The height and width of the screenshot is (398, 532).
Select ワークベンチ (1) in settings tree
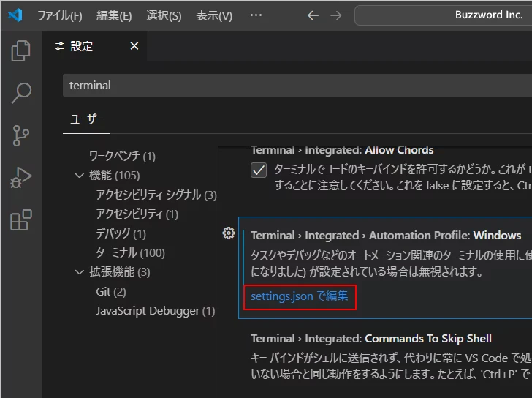pyautogui.click(x=122, y=157)
